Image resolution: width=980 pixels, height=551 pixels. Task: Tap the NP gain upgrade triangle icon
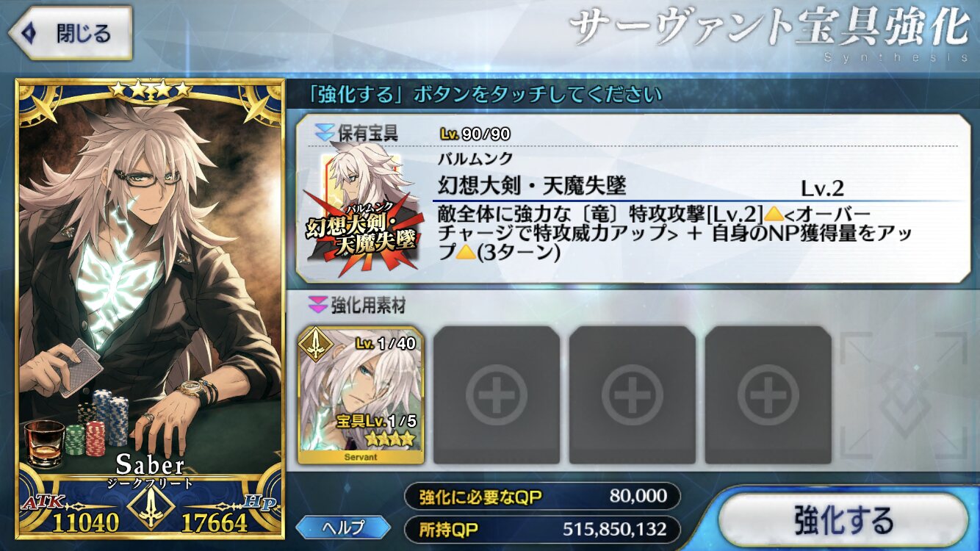[x=464, y=252]
